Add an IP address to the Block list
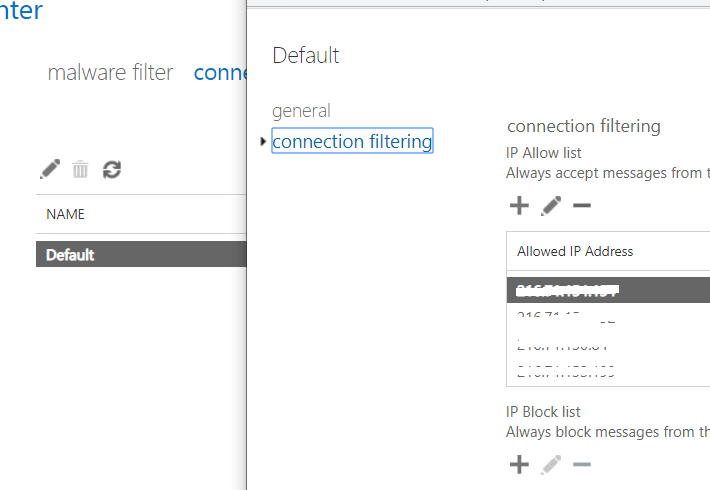The image size is (710, 490). click(x=519, y=464)
